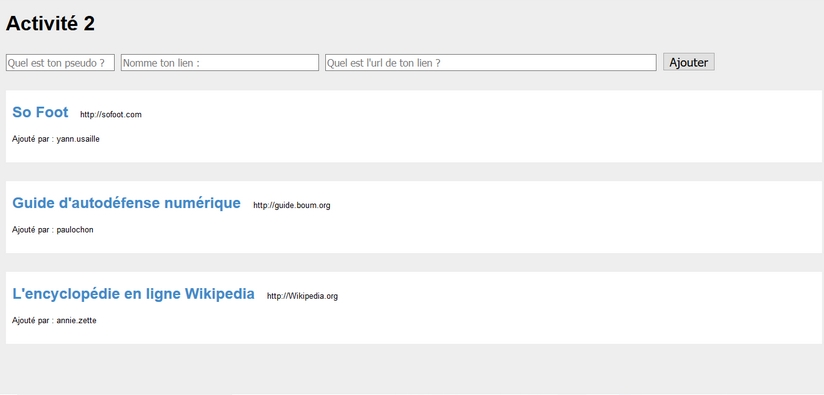Click the http://Wikipedia.org URL text
The image size is (824, 395).
pyautogui.click(x=302, y=296)
